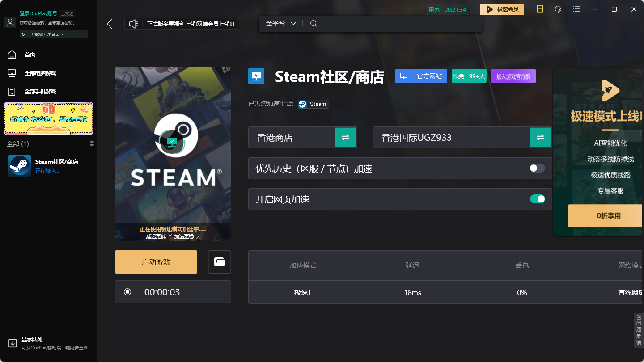Enable the 优先历史（区服/节点）加速 toggle
The image size is (644, 362).
[537, 168]
